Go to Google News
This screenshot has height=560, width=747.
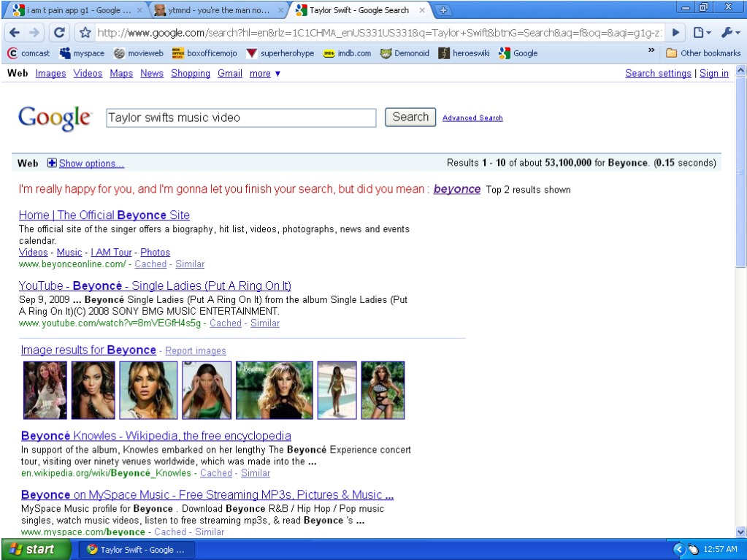152,73
